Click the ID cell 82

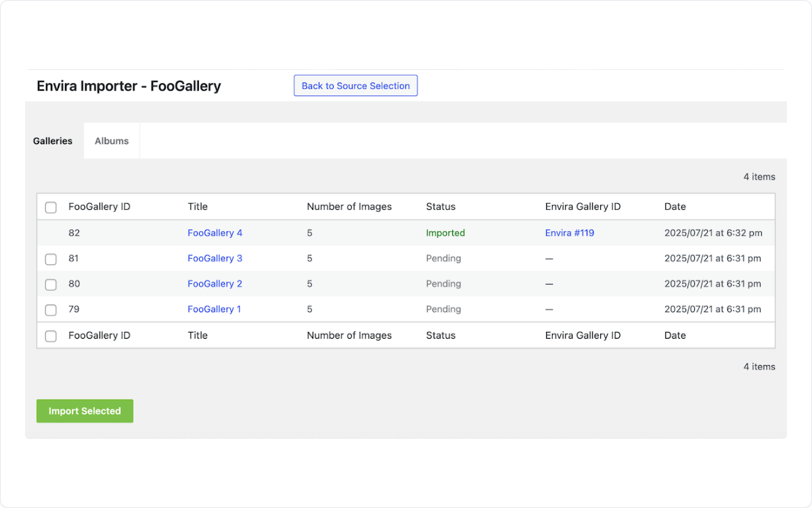74,233
